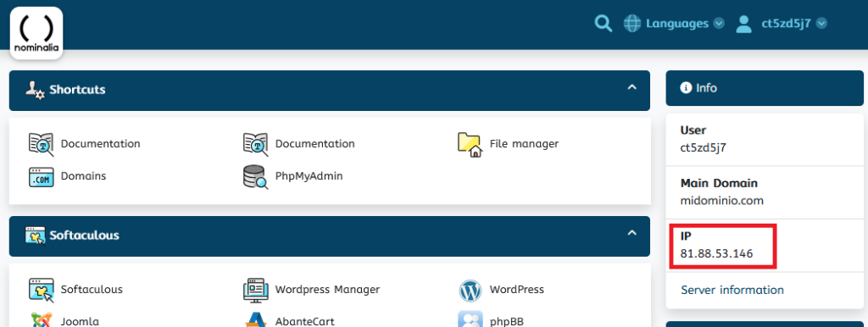Click the globe Languages icon
868x327 pixels.
pos(632,23)
